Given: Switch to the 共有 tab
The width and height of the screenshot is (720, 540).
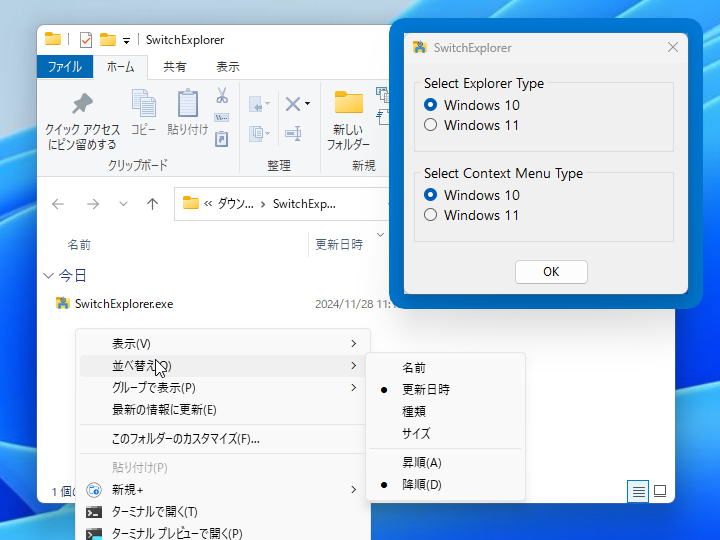Looking at the screenshot, I should [174, 67].
